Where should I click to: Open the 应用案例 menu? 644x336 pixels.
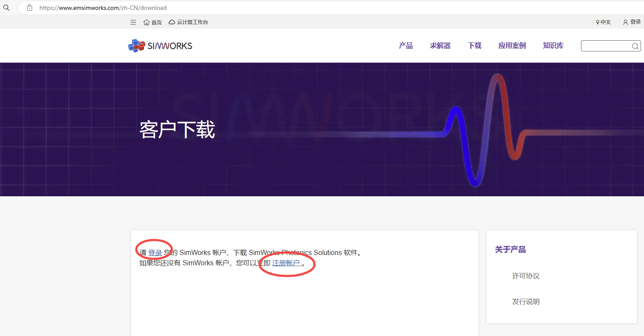(x=512, y=46)
